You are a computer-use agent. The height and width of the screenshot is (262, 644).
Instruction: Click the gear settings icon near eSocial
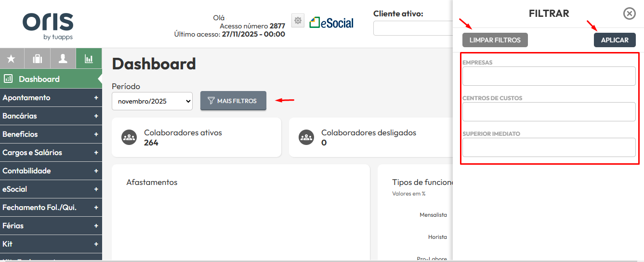[298, 21]
